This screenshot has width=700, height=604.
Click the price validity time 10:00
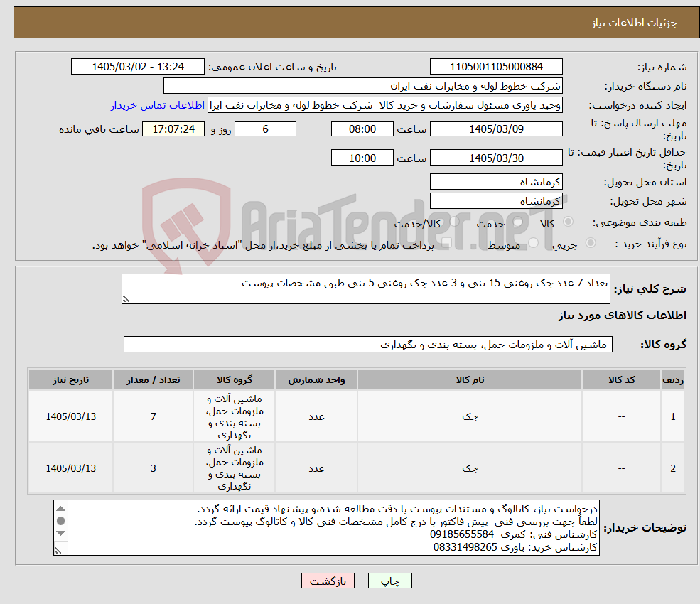tap(362, 158)
